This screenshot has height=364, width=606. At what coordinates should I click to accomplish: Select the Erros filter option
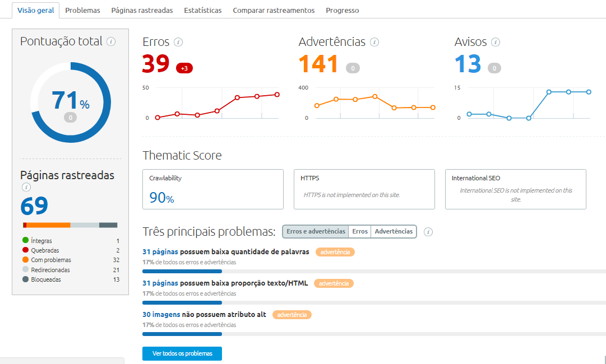[x=360, y=231]
